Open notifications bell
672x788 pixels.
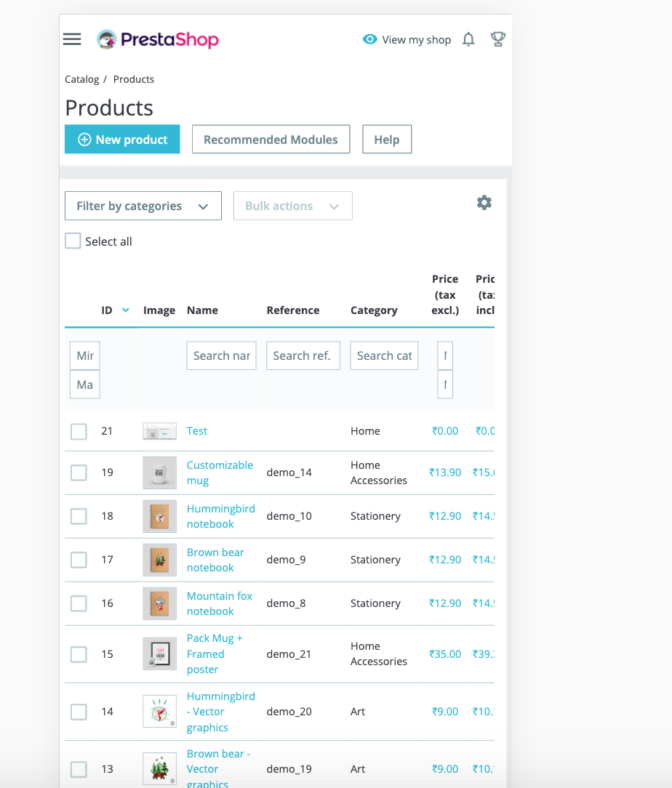click(x=468, y=39)
